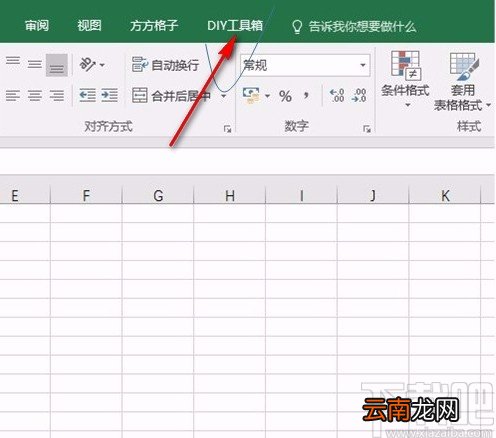Viewport: 496px width, 438px height.
Task: Decrease the indent level
Action: [88, 95]
